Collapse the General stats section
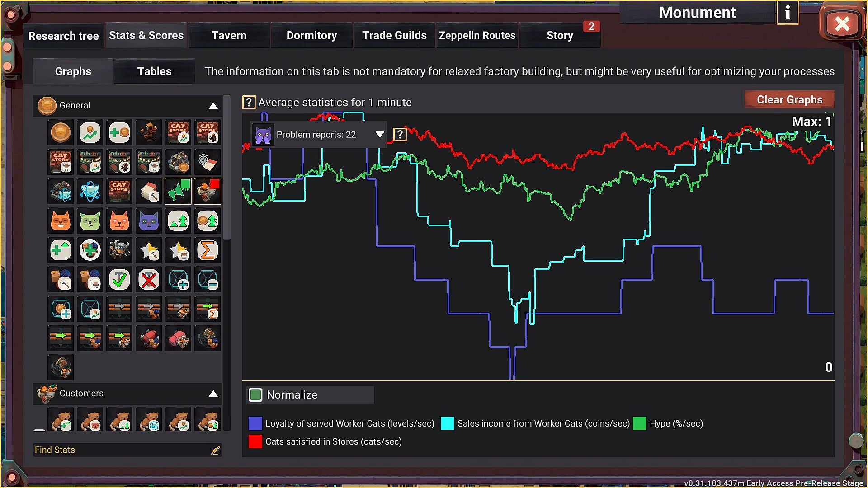This screenshot has height=488, width=868. click(x=213, y=106)
